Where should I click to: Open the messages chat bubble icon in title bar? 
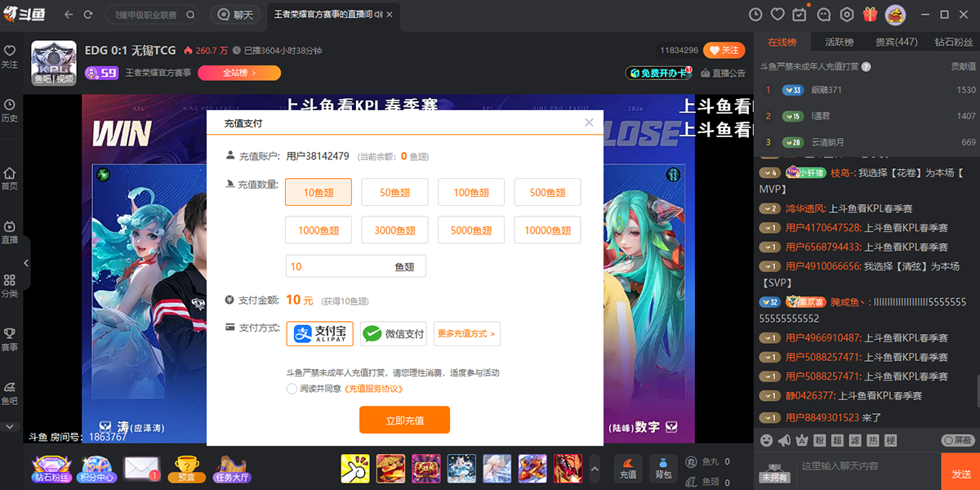pos(824,15)
